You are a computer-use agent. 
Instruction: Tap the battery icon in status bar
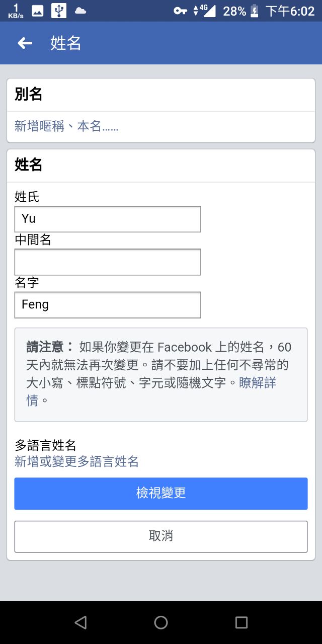point(255,11)
